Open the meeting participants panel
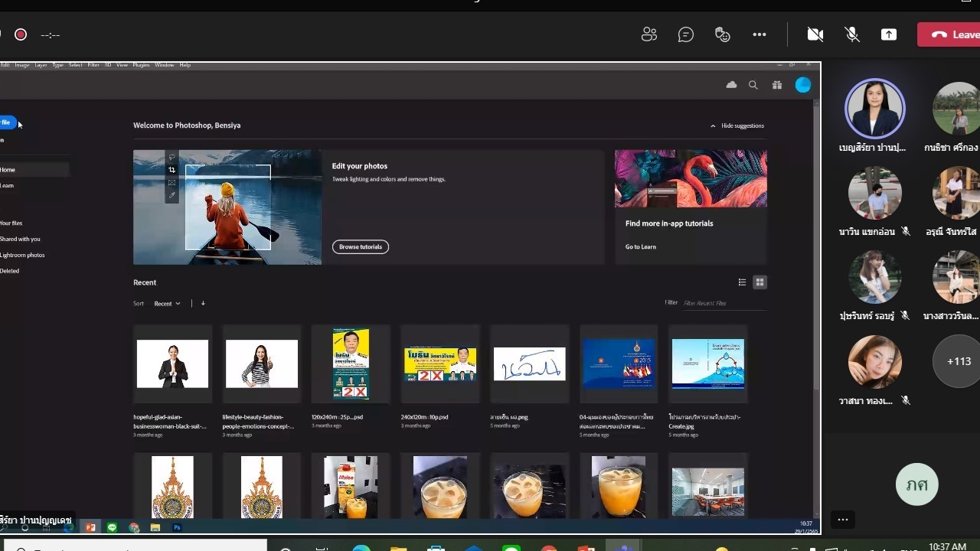 coord(649,34)
